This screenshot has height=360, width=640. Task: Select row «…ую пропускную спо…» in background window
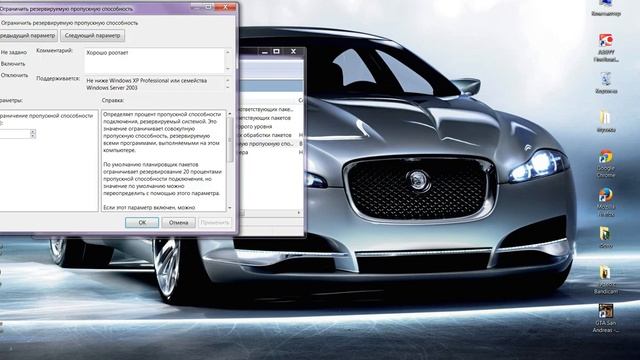click(268, 144)
